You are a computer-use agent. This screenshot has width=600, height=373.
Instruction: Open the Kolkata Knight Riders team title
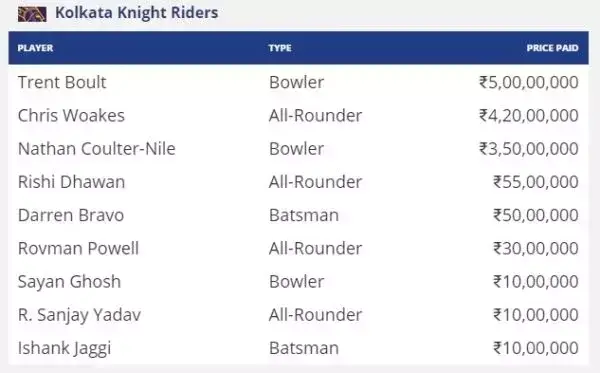137,13
